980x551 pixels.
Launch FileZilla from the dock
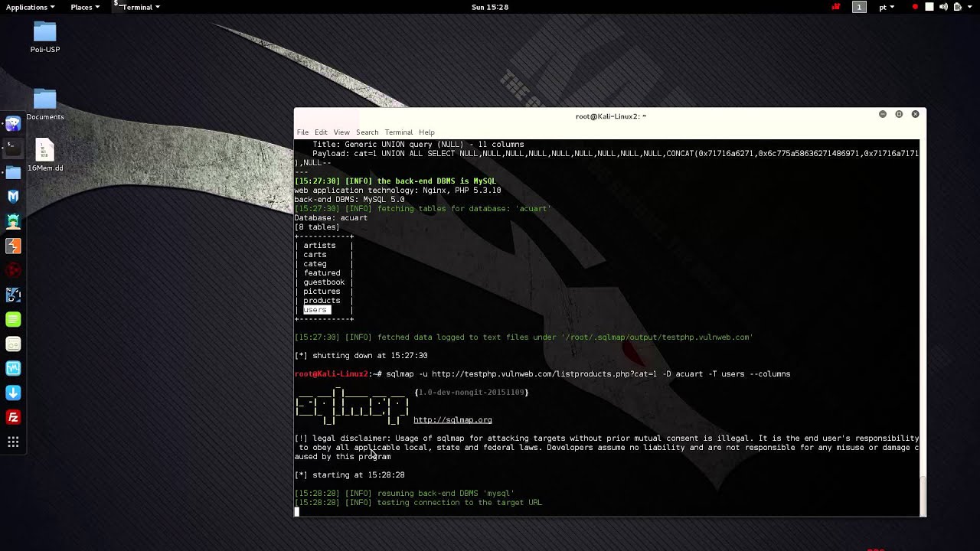click(13, 417)
